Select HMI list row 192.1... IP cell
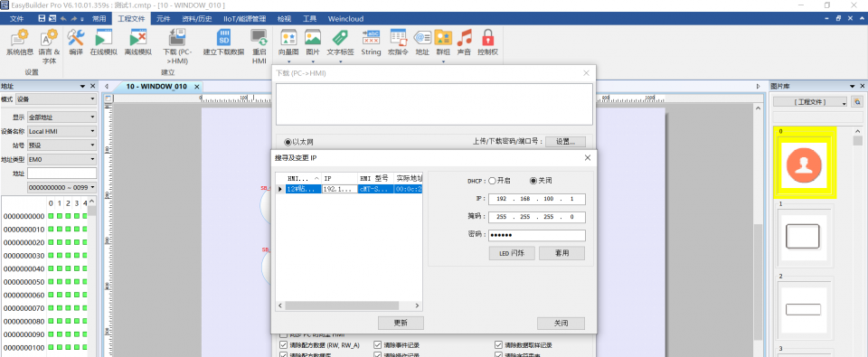The height and width of the screenshot is (357, 868). pyautogui.click(x=339, y=189)
